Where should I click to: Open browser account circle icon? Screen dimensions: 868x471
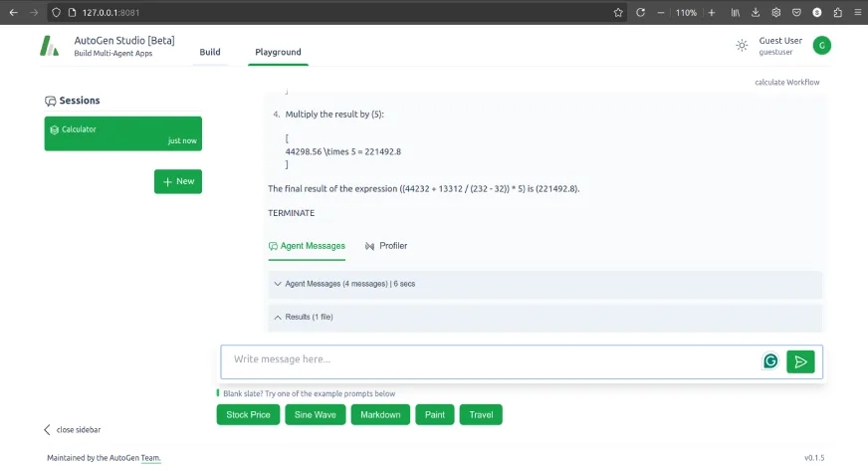tap(817, 12)
